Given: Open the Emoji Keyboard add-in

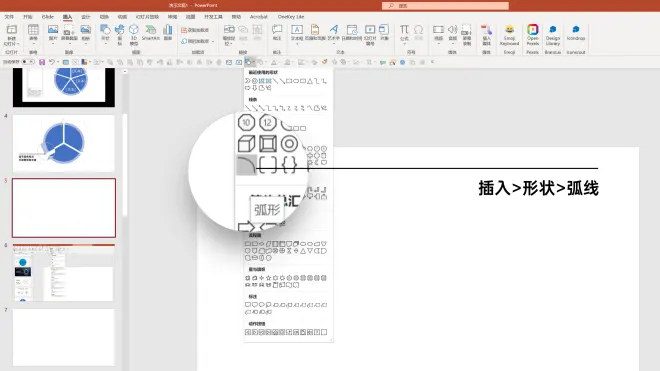Looking at the screenshot, I should [509, 35].
